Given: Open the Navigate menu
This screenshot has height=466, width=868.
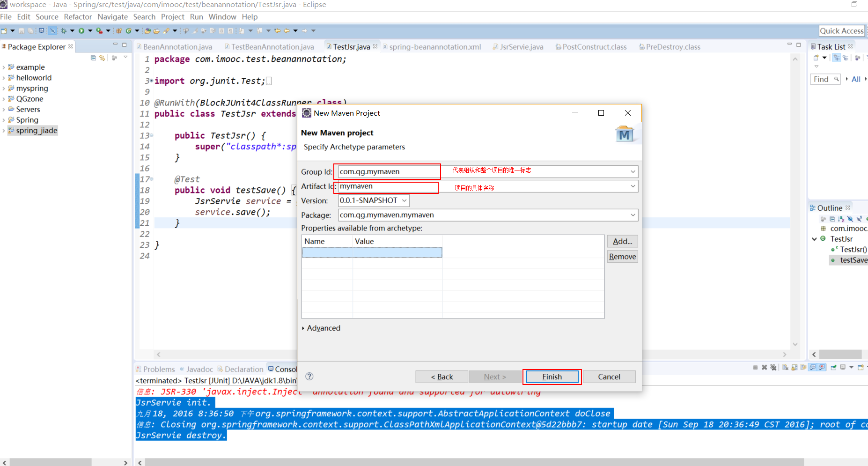Looking at the screenshot, I should click(x=112, y=17).
